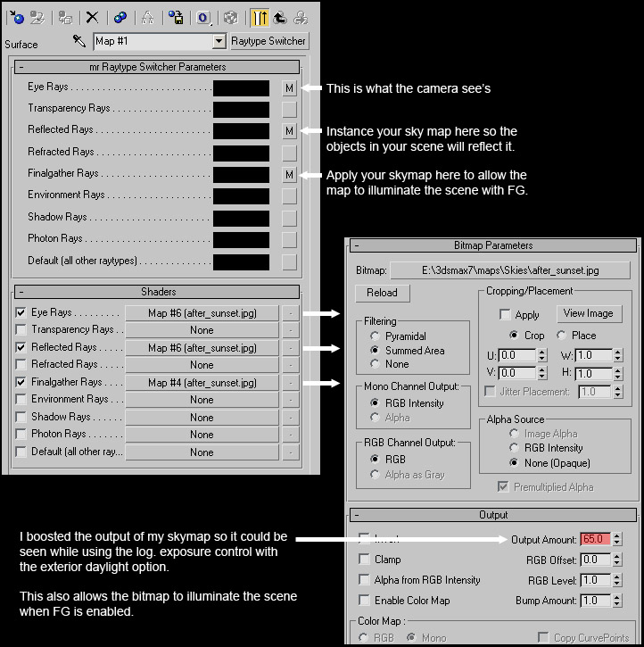The image size is (644, 647).
Task: Select the Crop radio button
Action: 513,335
